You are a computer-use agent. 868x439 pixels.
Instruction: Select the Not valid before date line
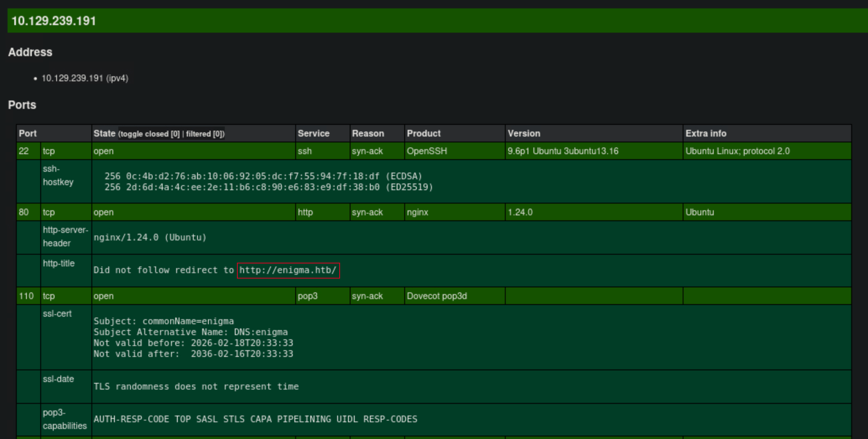193,343
